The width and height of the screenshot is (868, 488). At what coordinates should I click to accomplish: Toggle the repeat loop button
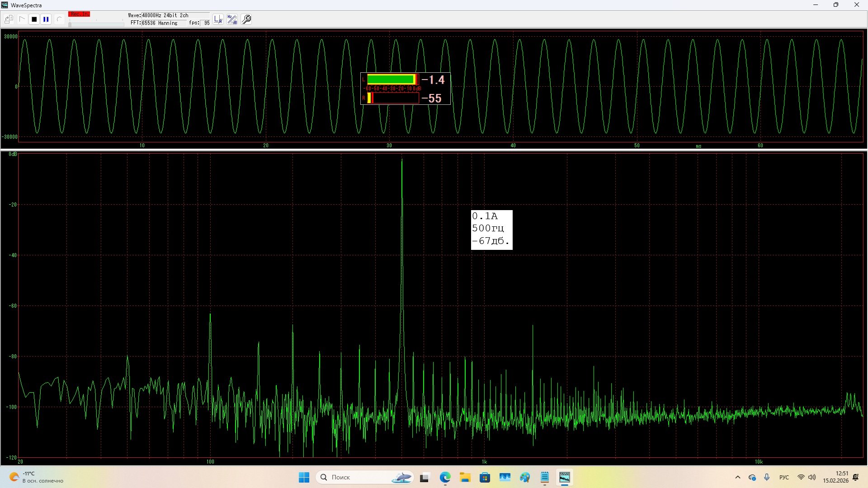[59, 19]
